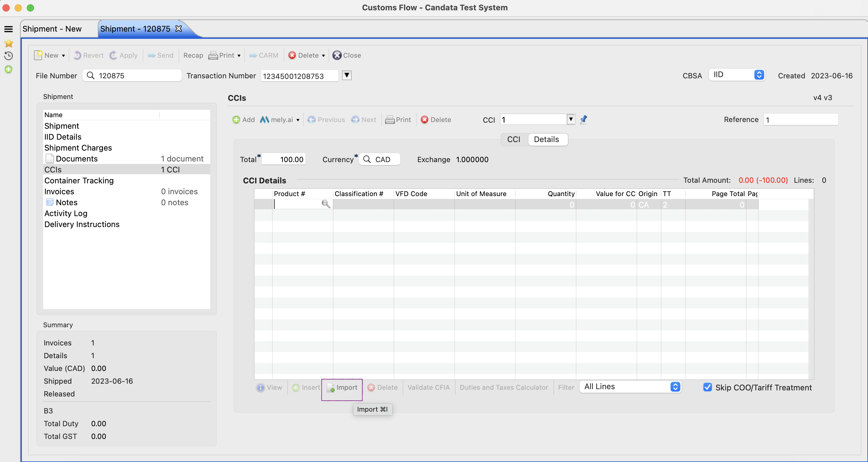This screenshot has height=462, width=868.
Task: Click the Quantity column header
Action: click(x=545, y=194)
